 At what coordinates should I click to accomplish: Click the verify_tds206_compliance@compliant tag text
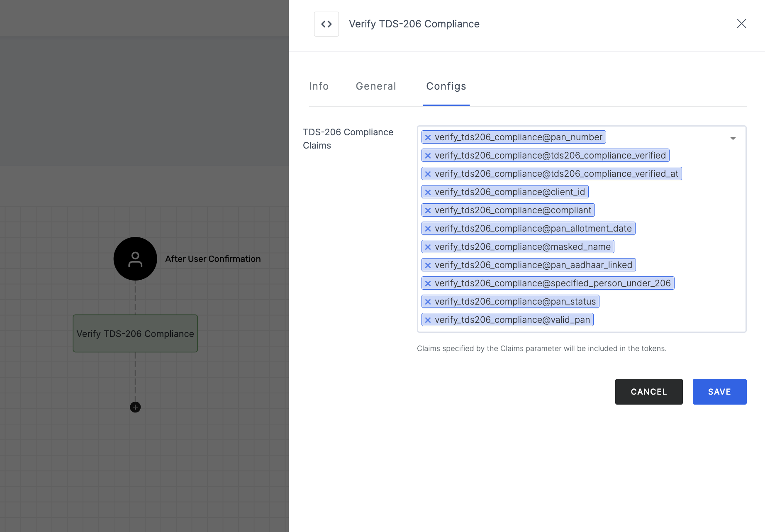pyautogui.click(x=513, y=210)
